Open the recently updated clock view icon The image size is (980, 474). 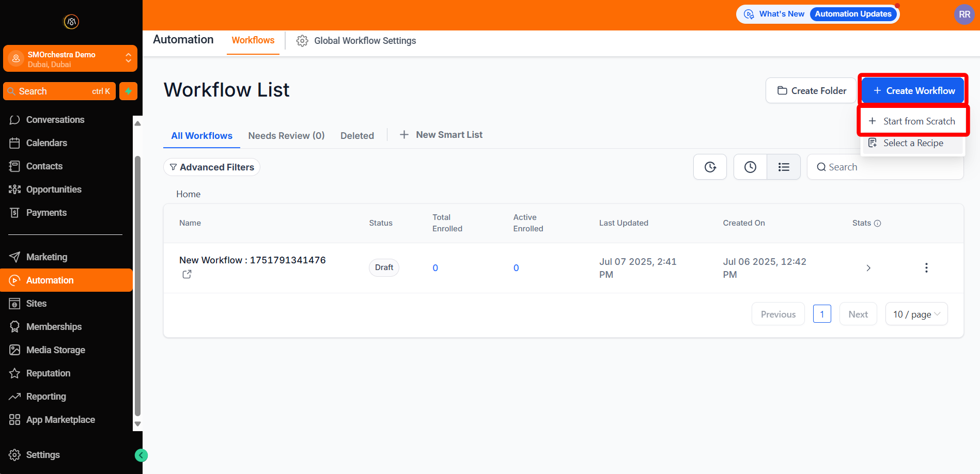750,167
